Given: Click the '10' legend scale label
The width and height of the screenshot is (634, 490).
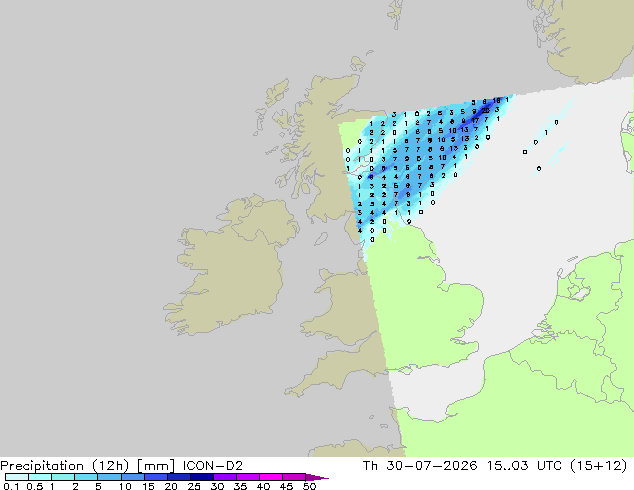Looking at the screenshot, I should pyautogui.click(x=125, y=486).
